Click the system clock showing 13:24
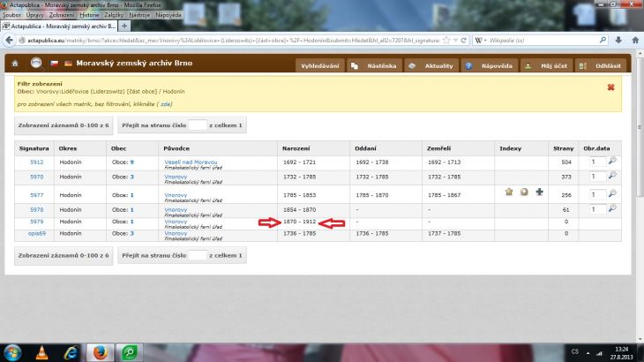 tap(621, 350)
